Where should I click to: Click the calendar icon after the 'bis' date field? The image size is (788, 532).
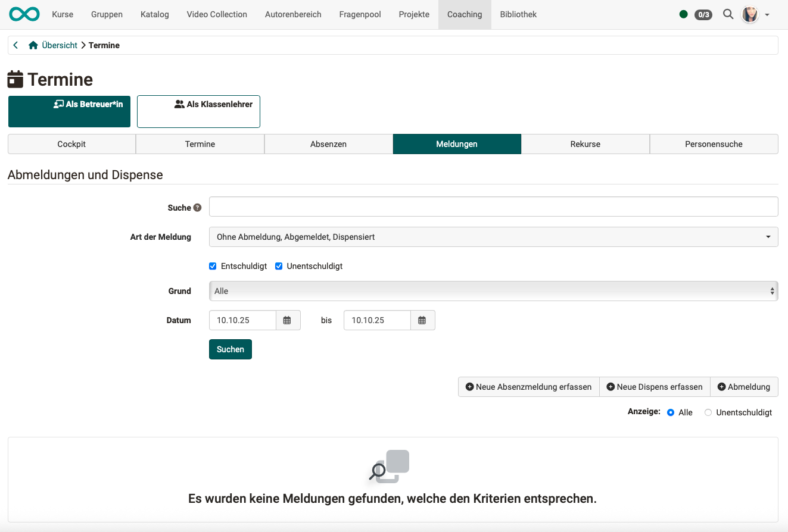click(x=422, y=320)
